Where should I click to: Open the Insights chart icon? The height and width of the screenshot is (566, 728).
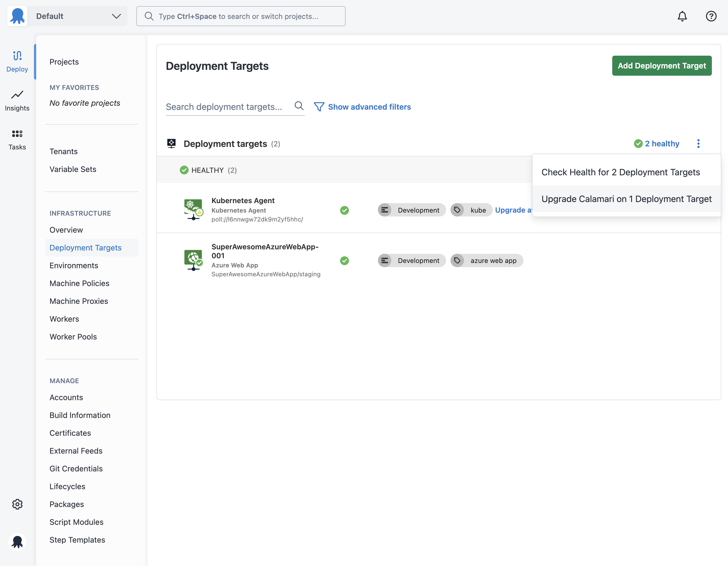pos(17,95)
